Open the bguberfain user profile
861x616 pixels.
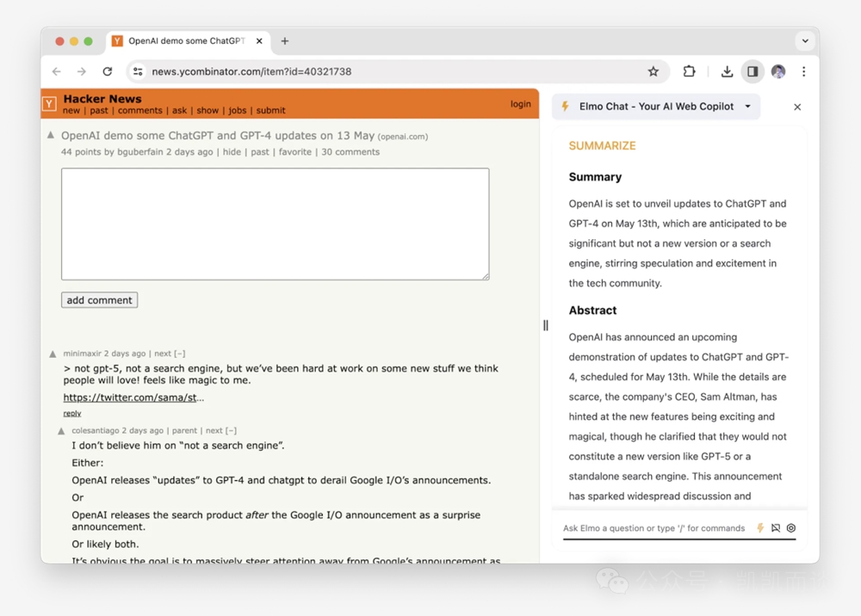pos(140,152)
